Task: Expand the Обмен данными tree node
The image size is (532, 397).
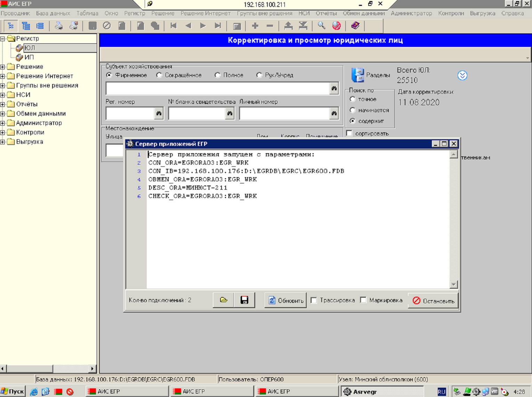Action: tap(2, 114)
